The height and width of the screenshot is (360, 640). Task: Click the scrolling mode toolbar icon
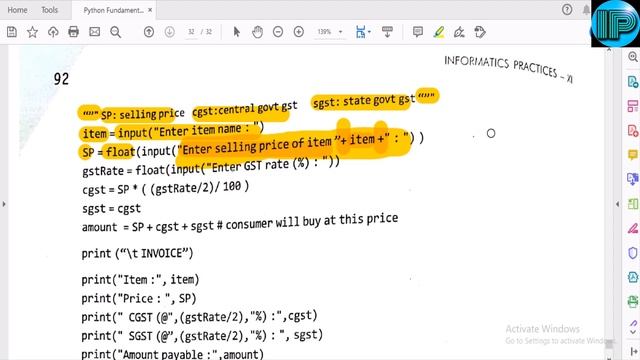click(387, 32)
